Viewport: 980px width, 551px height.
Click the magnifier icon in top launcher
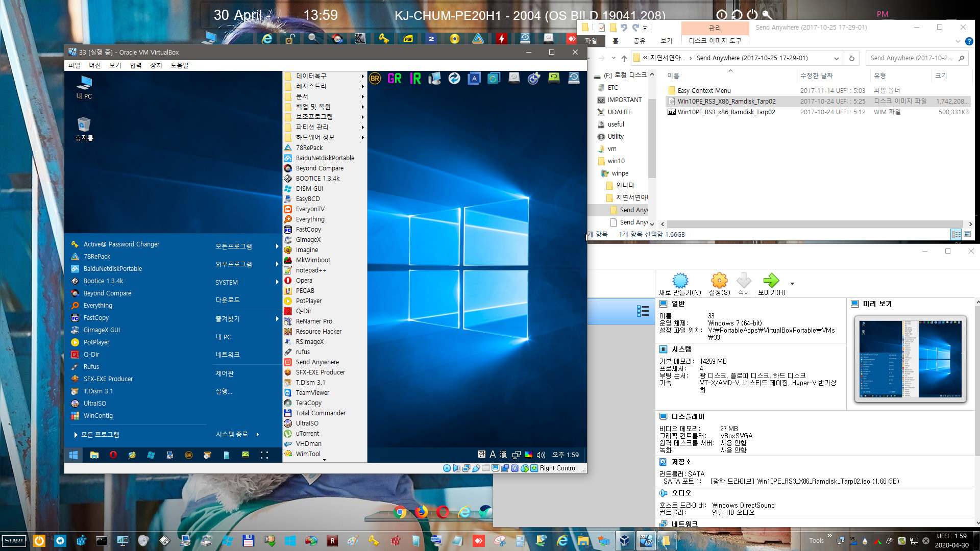313,39
